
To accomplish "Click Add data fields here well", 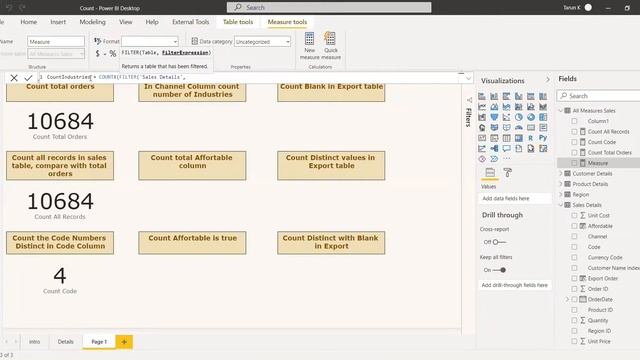I will [514, 198].
